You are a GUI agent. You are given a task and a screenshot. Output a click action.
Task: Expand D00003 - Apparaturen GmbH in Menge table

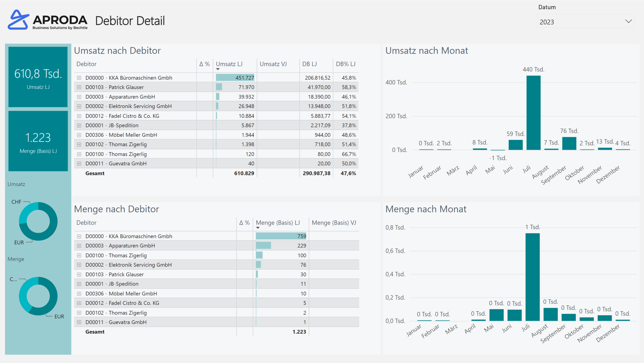[79, 245]
